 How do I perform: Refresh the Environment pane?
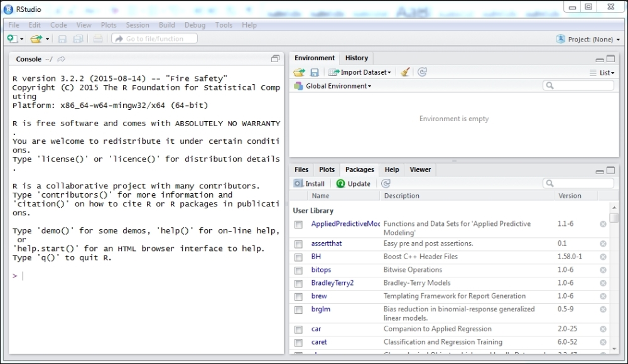[x=422, y=72]
